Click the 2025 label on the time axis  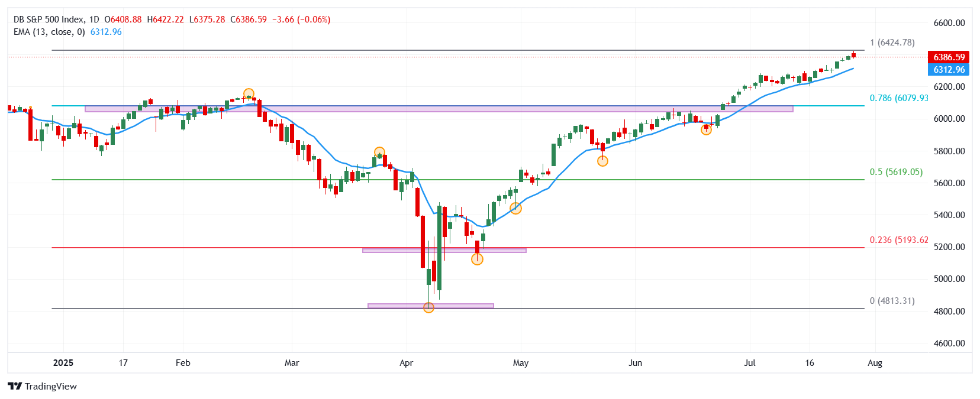[x=63, y=363]
